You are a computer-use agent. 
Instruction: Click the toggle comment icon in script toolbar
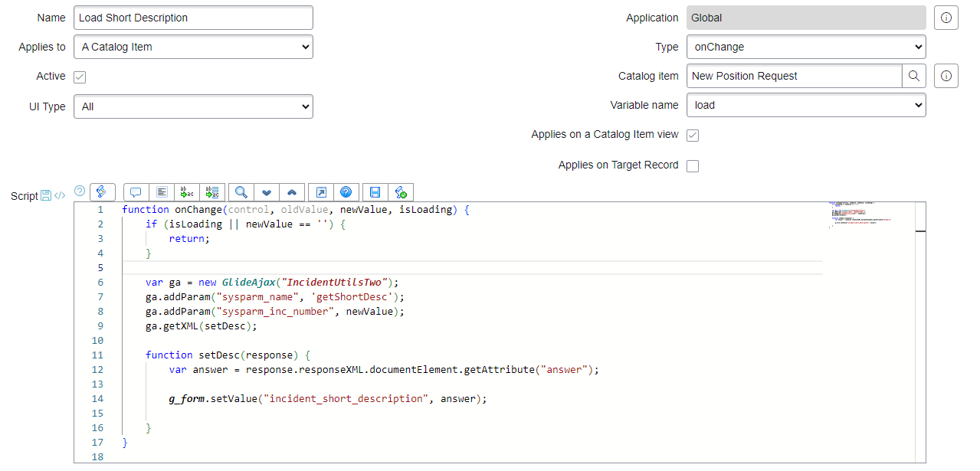pos(136,192)
